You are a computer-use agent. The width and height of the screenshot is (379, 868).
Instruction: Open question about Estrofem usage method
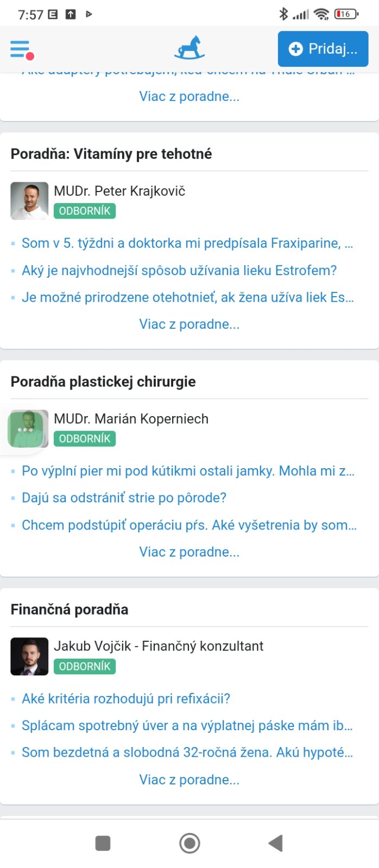(179, 270)
